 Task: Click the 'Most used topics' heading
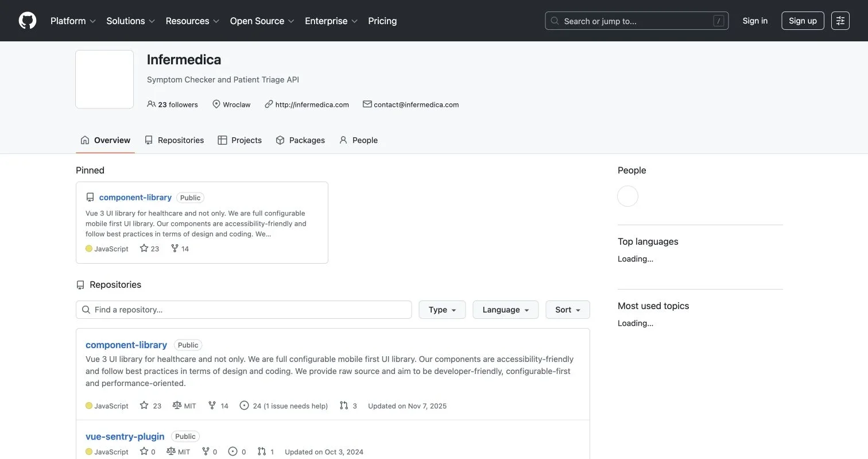(x=653, y=306)
